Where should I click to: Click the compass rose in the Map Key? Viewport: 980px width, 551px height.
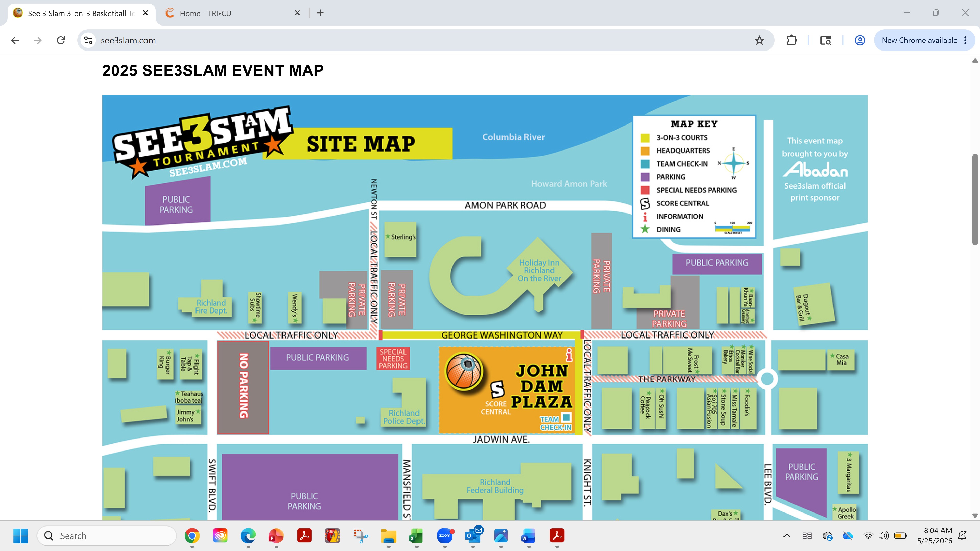pyautogui.click(x=733, y=163)
